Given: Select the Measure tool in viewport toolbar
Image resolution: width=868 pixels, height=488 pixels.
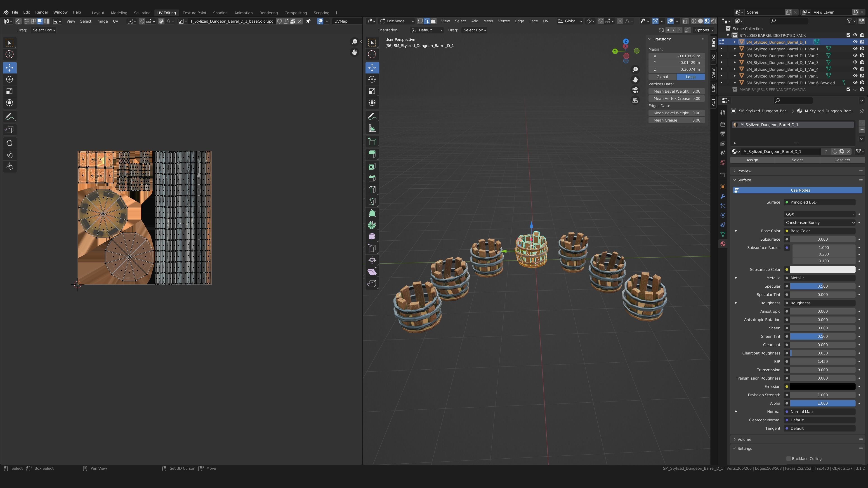Looking at the screenshot, I should [372, 128].
